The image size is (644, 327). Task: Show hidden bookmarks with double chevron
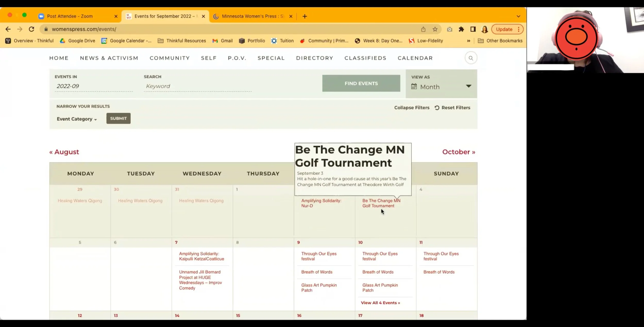click(468, 41)
